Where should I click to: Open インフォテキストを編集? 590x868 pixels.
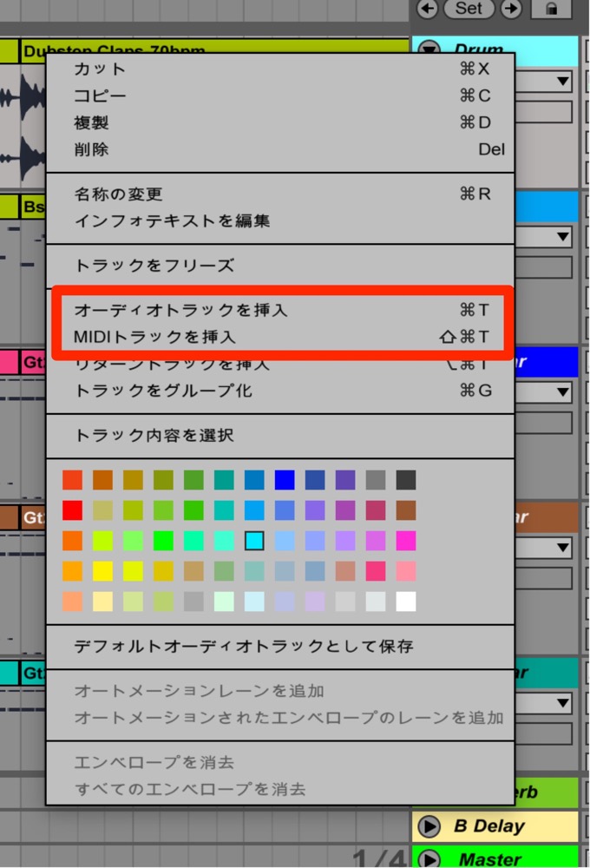click(x=280, y=220)
